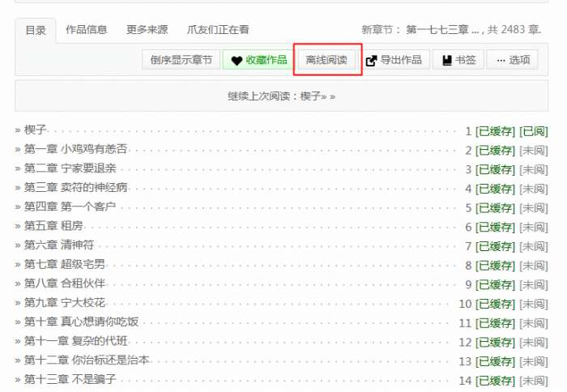The image size is (567, 392).
Task: Click the bookmark icon on 书签
Action: point(447,61)
